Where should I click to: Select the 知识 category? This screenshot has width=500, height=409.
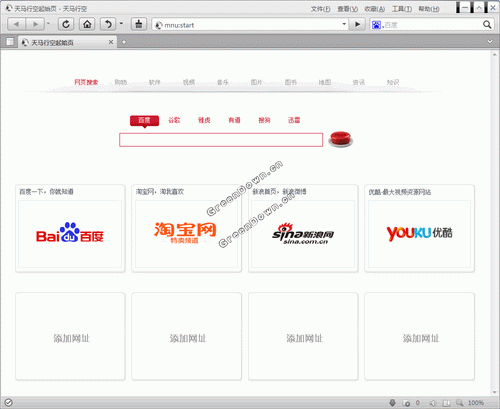pyautogui.click(x=393, y=82)
